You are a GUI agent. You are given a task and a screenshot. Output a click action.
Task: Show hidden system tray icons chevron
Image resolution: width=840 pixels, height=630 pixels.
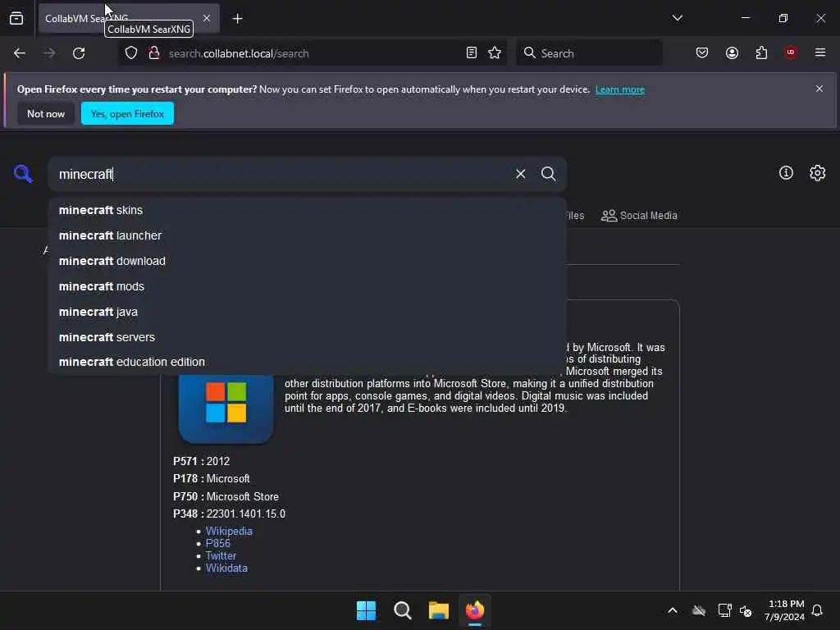[673, 610]
